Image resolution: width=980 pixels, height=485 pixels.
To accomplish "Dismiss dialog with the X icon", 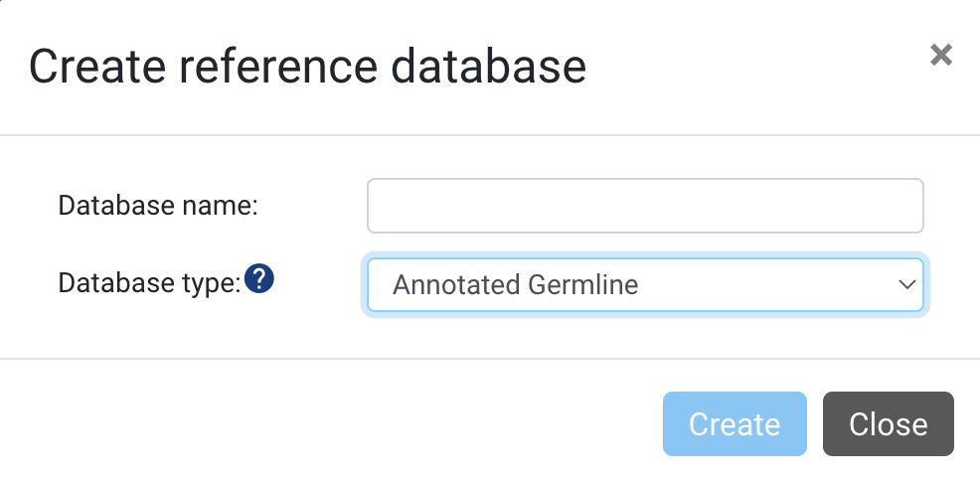I will pyautogui.click(x=940, y=55).
